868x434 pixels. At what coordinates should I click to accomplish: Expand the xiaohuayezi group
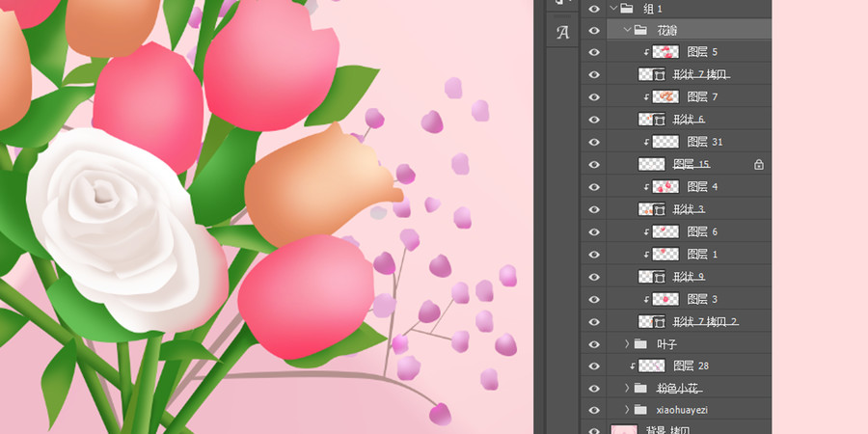point(627,410)
